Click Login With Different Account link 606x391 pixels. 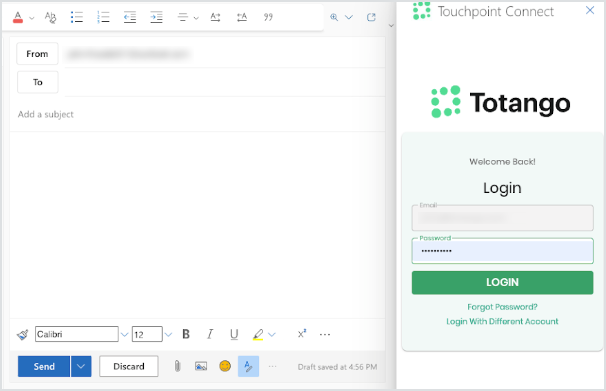(x=502, y=321)
